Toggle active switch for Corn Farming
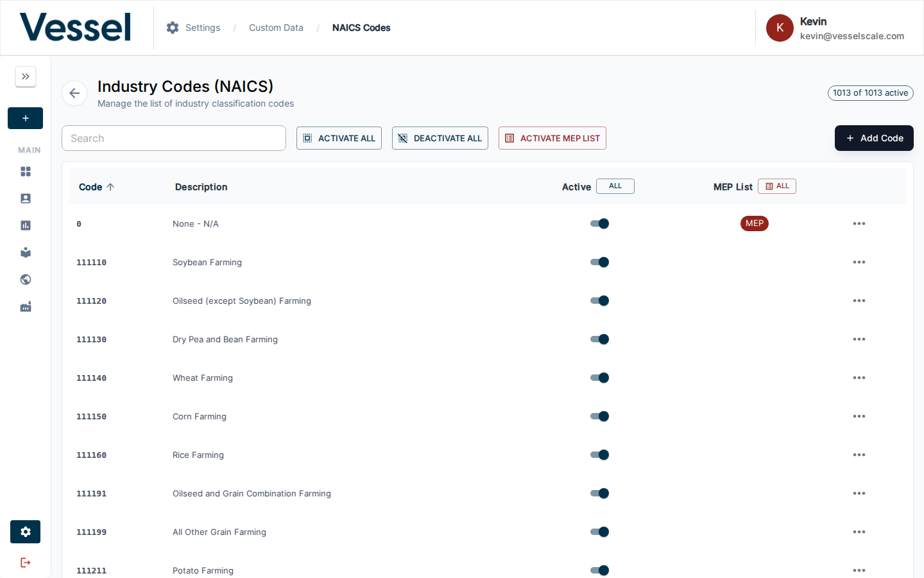This screenshot has width=924, height=578. point(599,416)
